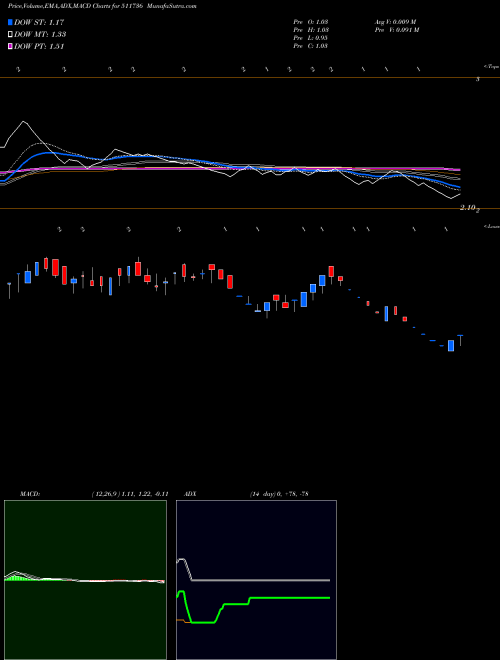Click the 'Pre C: 1.03' close value
The height and width of the screenshot is (660, 500).
click(x=311, y=46)
